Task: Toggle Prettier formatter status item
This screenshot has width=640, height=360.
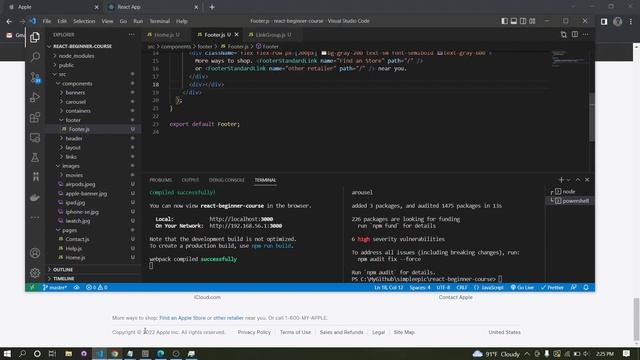Action: 552,287
